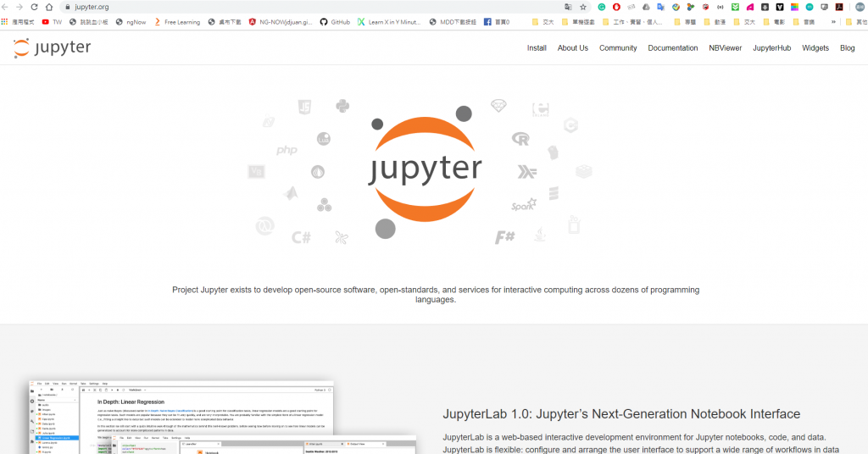Open the Blog navigation link

(847, 48)
